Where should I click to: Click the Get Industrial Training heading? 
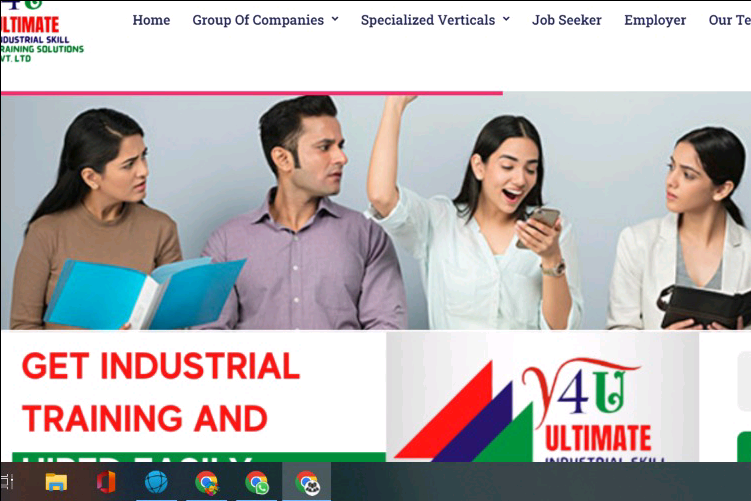pyautogui.click(x=161, y=392)
